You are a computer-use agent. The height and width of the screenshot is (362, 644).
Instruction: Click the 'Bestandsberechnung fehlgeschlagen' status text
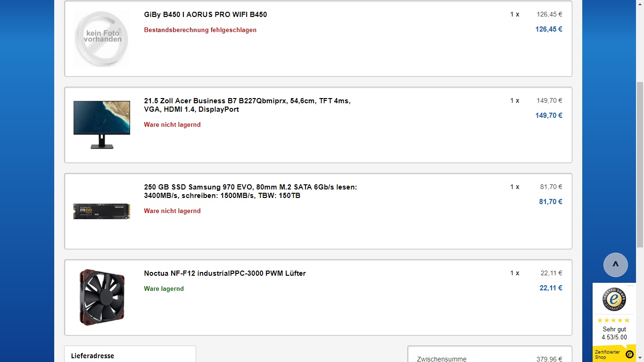[200, 30]
